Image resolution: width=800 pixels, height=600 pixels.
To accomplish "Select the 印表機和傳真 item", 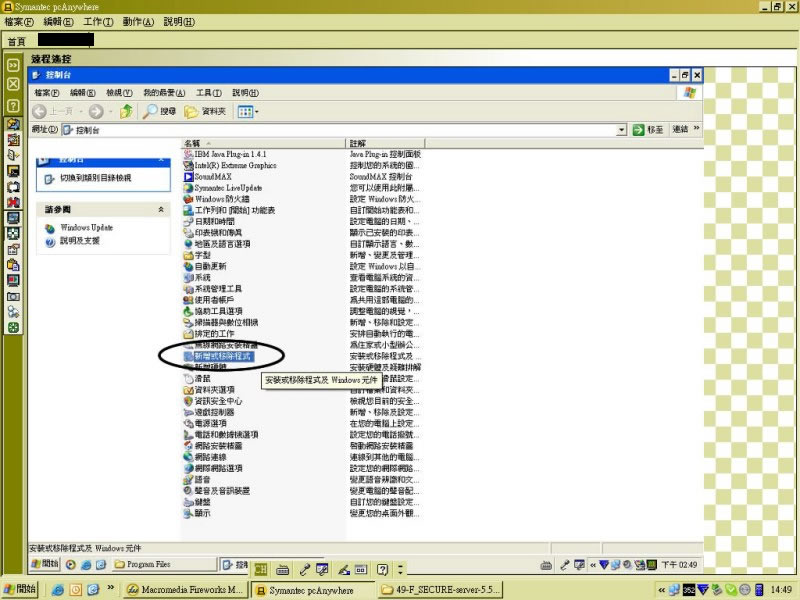I will coord(213,233).
